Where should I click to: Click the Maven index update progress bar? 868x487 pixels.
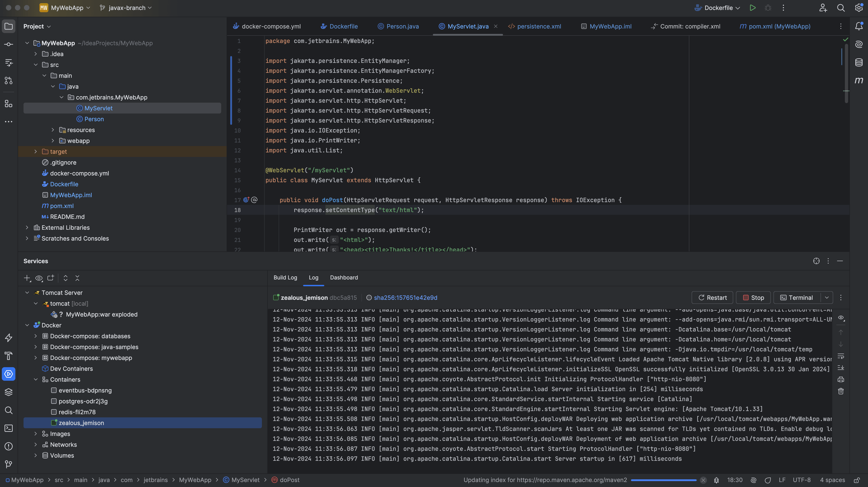(x=663, y=480)
